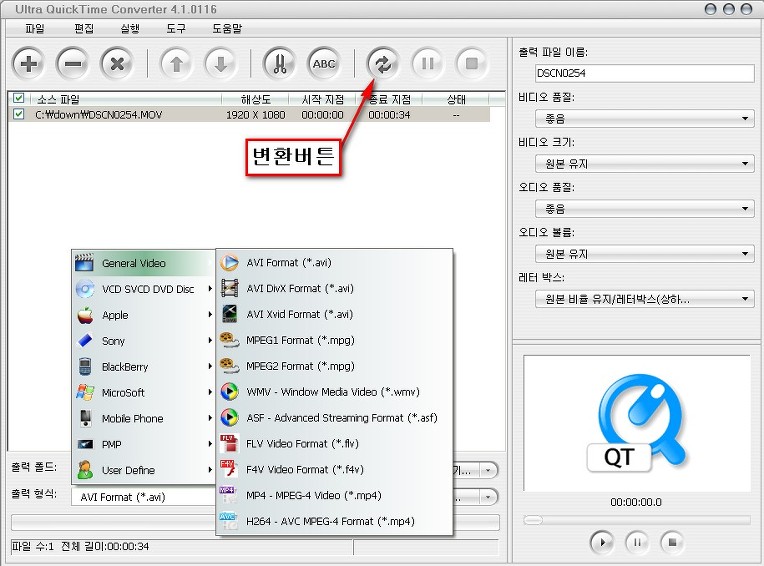
Task: Open the 실행 menu
Action: (130, 29)
